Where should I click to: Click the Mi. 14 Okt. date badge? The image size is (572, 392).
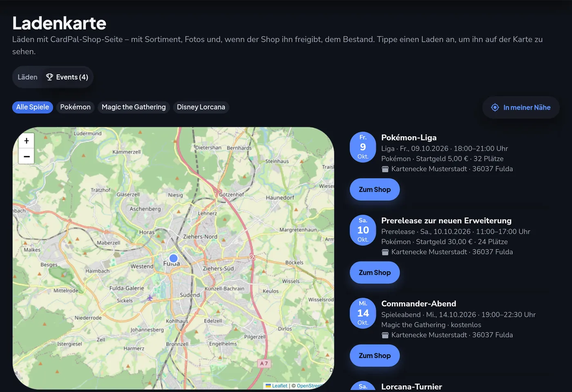[363, 313]
